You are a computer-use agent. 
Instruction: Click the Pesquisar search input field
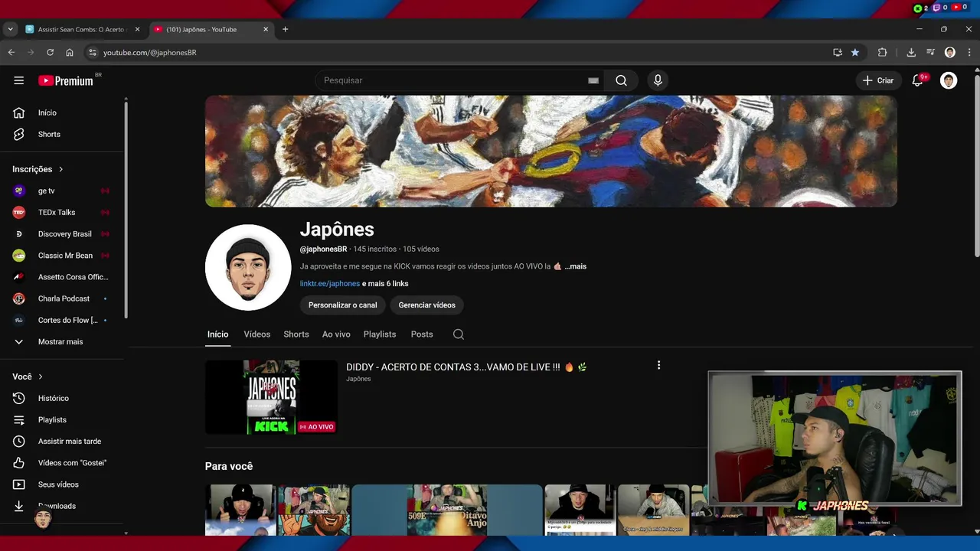[x=452, y=80]
